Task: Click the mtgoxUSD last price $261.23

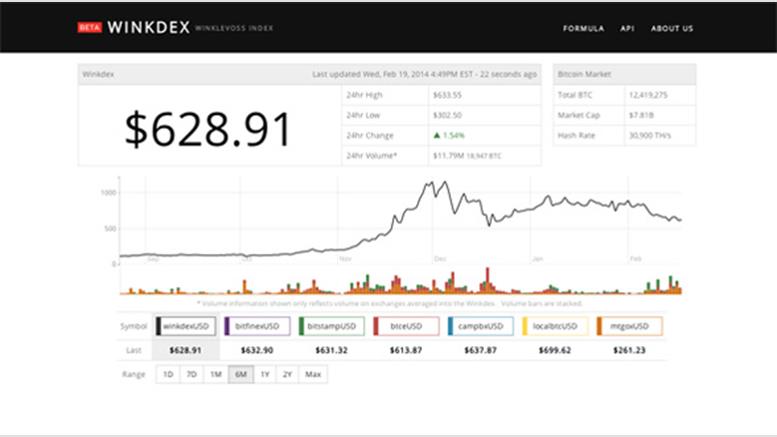Action: [629, 350]
